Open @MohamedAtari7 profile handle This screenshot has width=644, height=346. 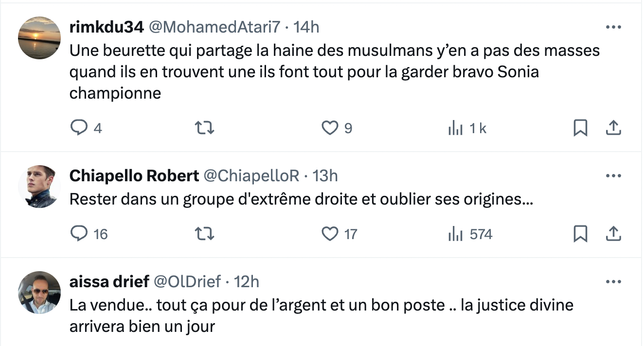pos(214,27)
